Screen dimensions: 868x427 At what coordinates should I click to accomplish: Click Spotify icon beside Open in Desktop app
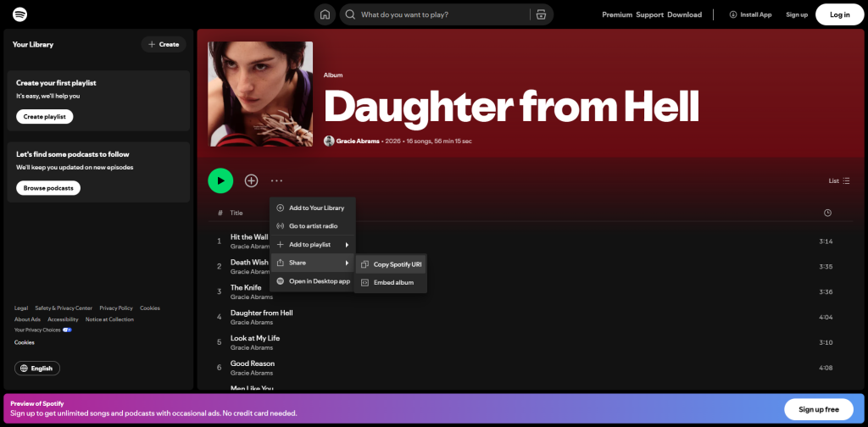(280, 281)
